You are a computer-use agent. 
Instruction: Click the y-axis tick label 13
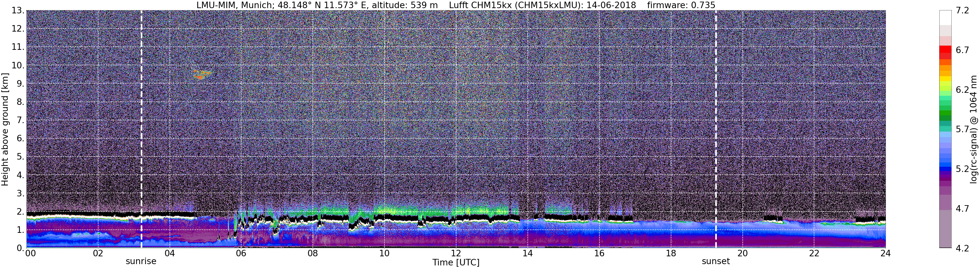[18, 11]
